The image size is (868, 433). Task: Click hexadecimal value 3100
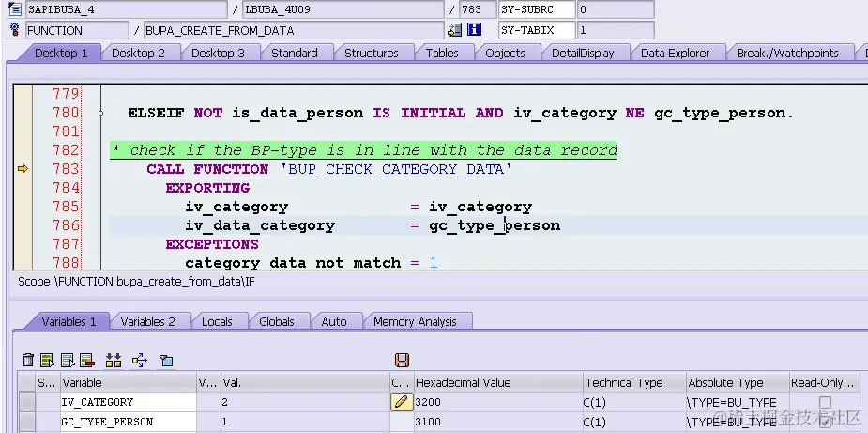click(429, 423)
